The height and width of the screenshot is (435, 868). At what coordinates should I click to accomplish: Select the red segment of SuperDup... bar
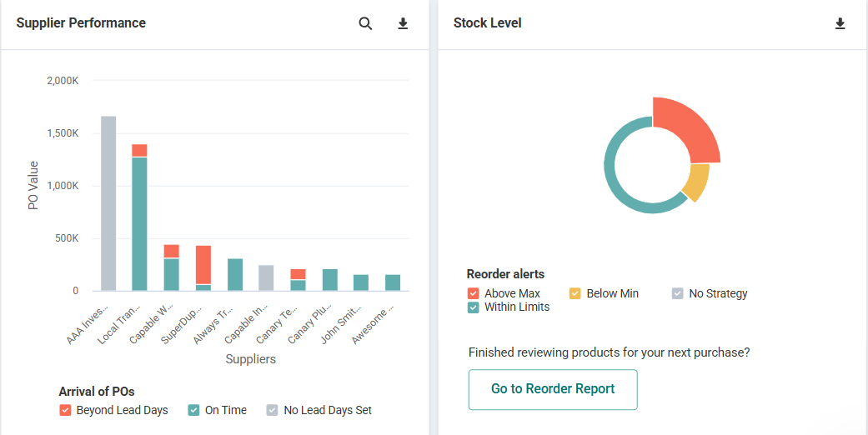[203, 265]
